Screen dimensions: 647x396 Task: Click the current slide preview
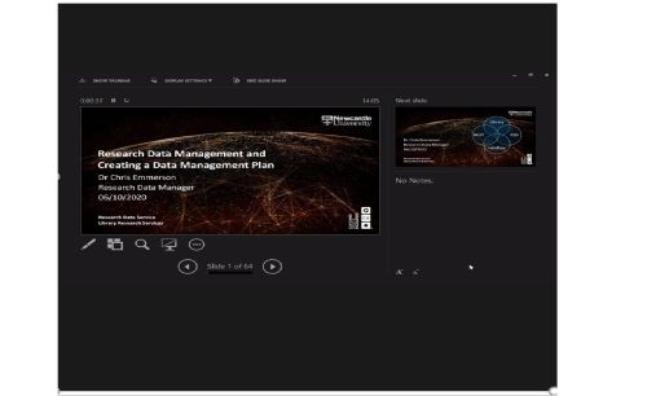click(x=230, y=170)
